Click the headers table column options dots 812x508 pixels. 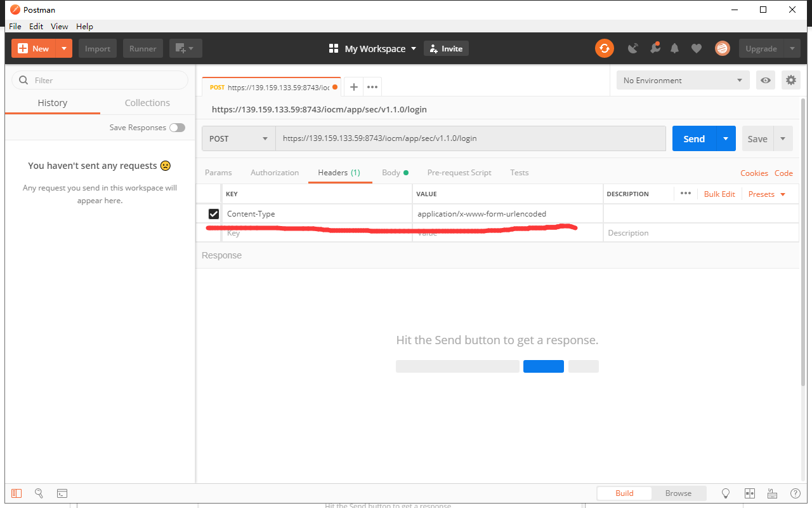click(686, 194)
